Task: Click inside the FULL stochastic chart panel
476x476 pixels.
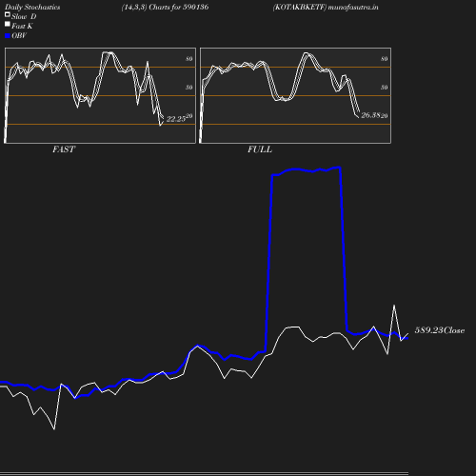Action: pos(295,95)
